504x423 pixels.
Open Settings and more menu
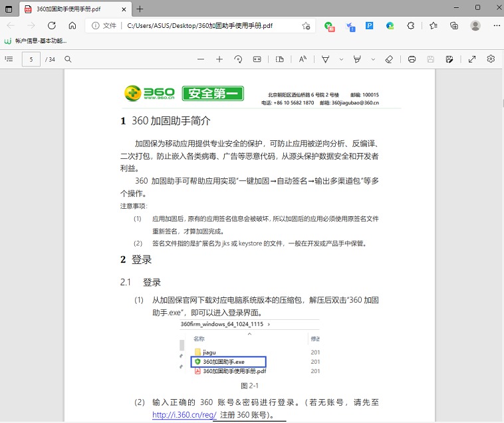point(497,26)
